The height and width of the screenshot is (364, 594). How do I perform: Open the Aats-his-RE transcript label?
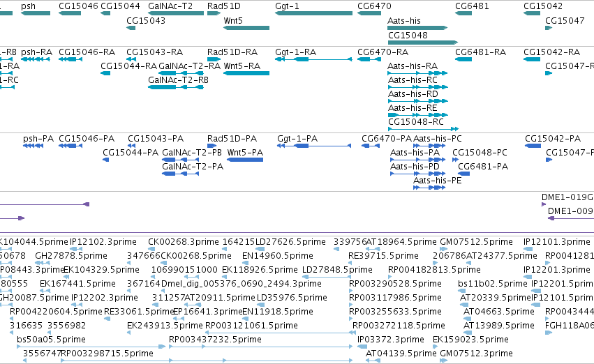pyautogui.click(x=413, y=108)
